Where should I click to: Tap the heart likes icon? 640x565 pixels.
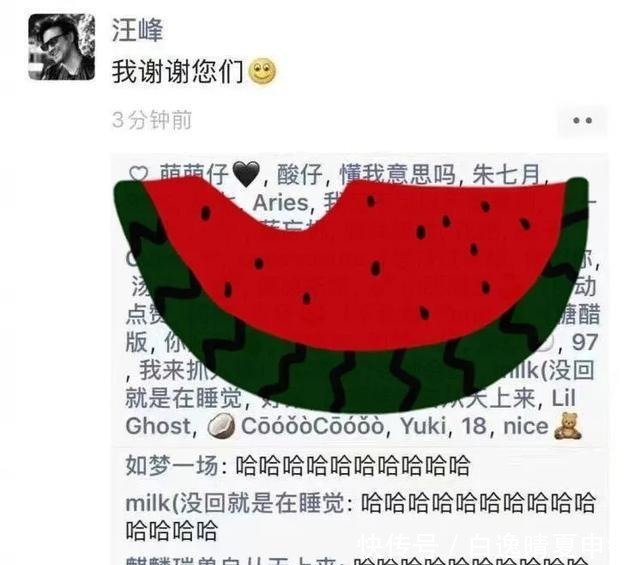point(138,174)
